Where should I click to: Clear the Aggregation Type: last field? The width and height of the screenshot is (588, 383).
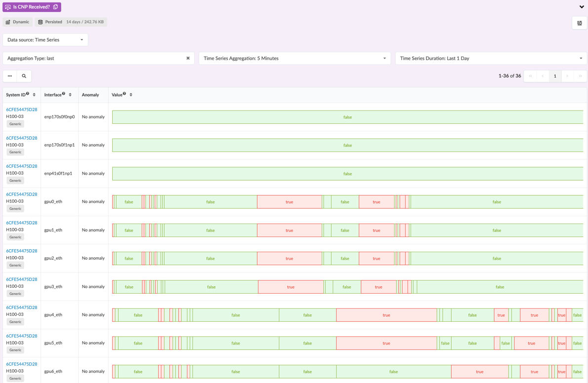(188, 58)
